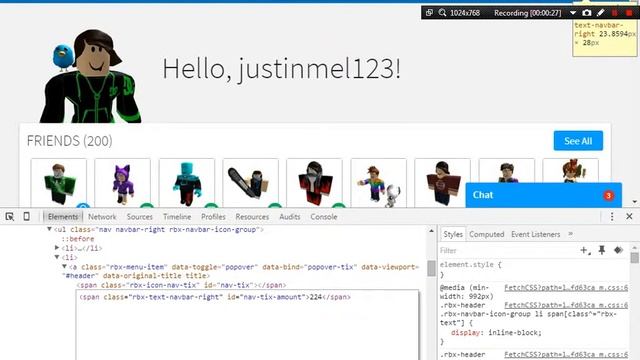
Task: Click Elements panel scrollbar thumb
Action: pos(431,268)
